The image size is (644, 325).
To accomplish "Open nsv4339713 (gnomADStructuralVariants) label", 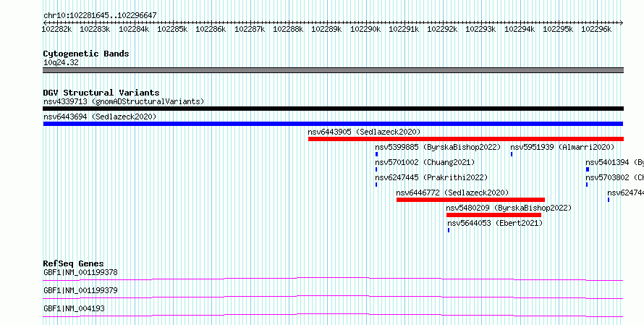I will point(124,101).
